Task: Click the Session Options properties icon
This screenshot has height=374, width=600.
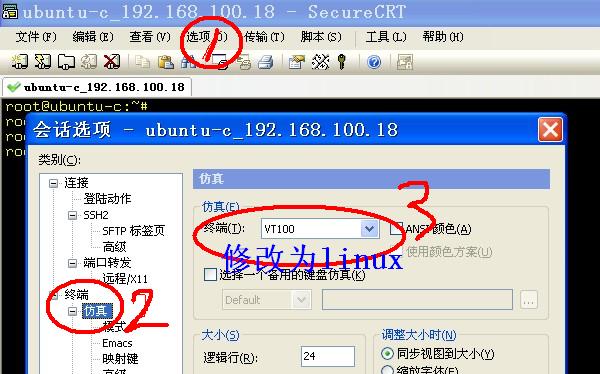Action: point(297,62)
